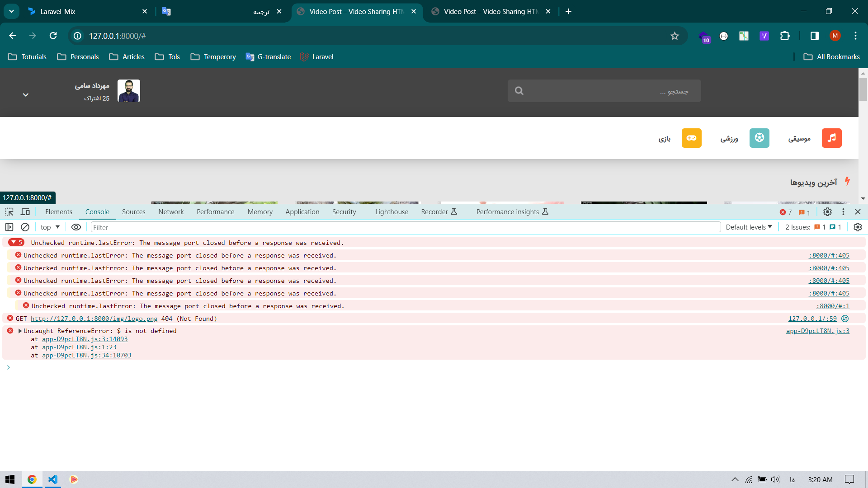Toggle the console sidebar
This screenshot has width=868, height=488.
(x=9, y=227)
